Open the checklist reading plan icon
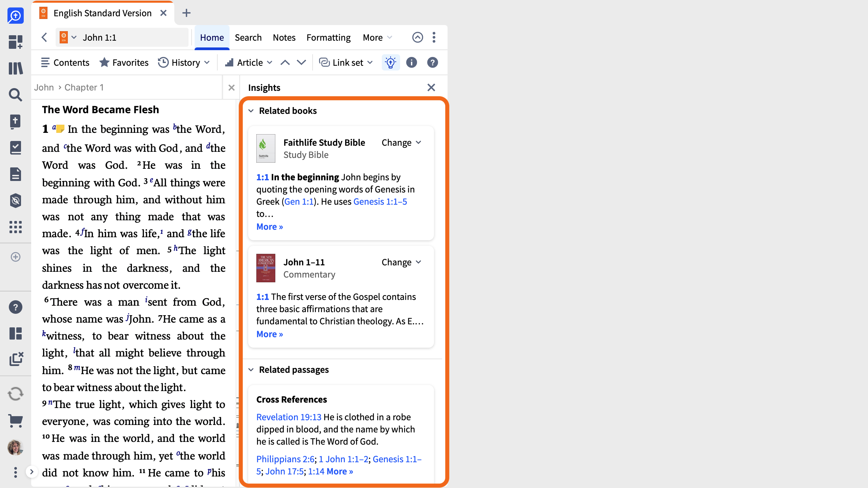868x488 pixels. (16, 148)
